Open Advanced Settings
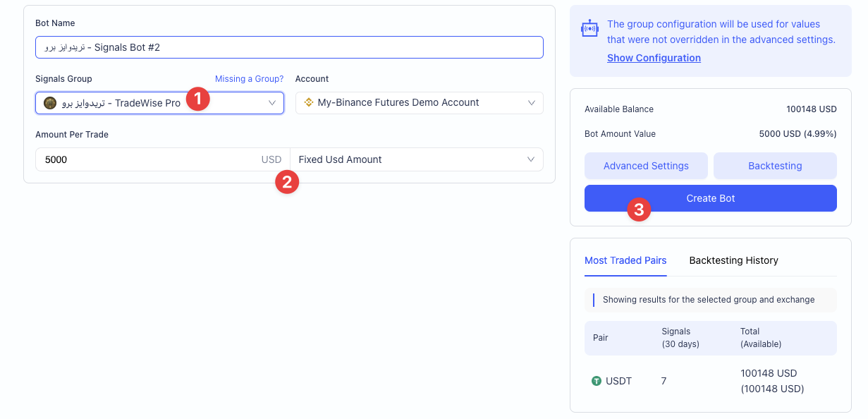Image resolution: width=868 pixels, height=419 pixels. coord(646,166)
